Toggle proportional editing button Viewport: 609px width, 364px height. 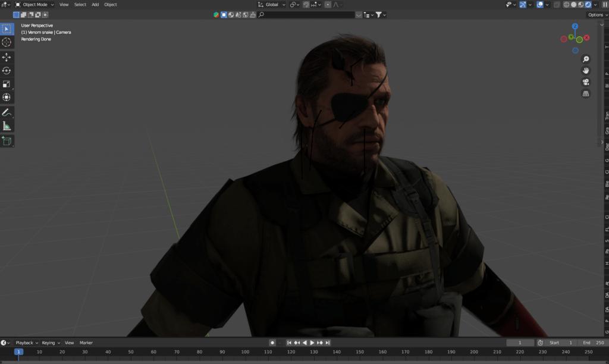[328, 4]
